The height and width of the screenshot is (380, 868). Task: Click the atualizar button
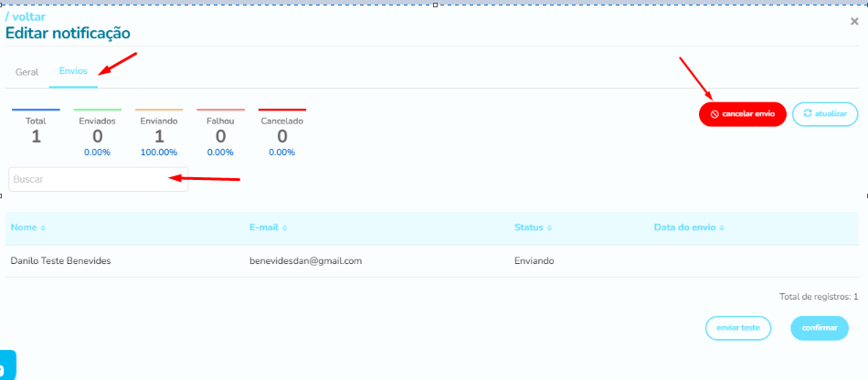(825, 114)
